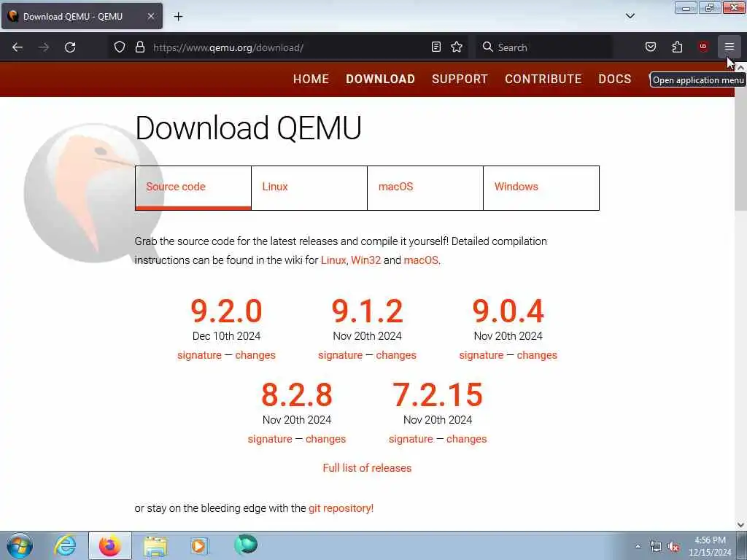The width and height of the screenshot is (747, 560).
Task: Download version 8.2.8 source
Action: (297, 395)
